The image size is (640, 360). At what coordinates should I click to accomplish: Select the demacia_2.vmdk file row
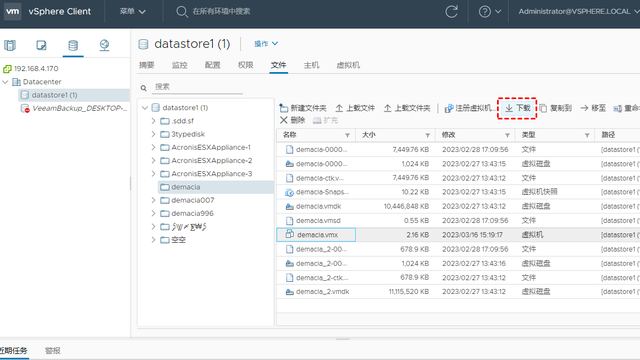tap(458, 292)
